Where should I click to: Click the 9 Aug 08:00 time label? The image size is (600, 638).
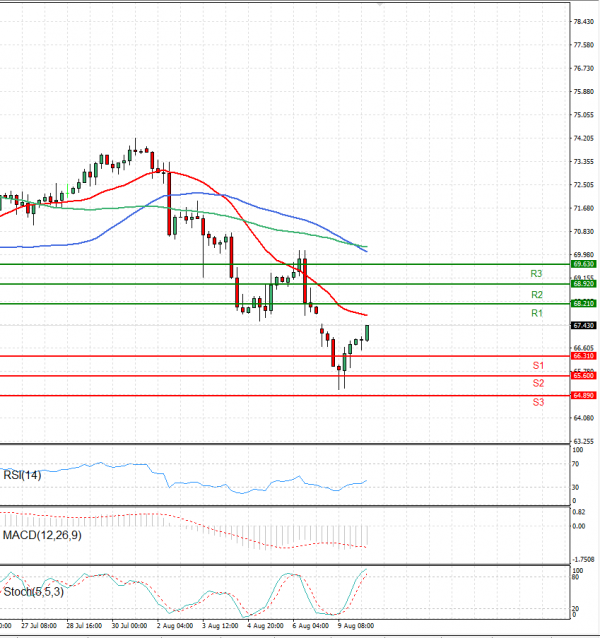pos(356,626)
